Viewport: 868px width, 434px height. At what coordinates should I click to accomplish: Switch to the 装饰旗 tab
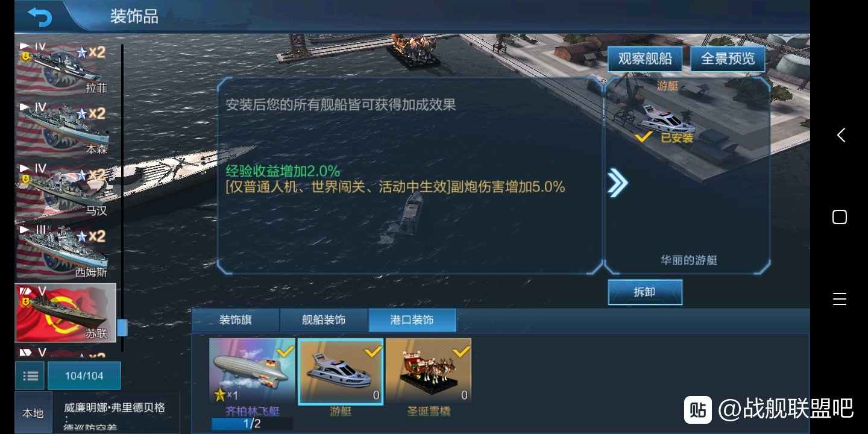[x=236, y=320]
